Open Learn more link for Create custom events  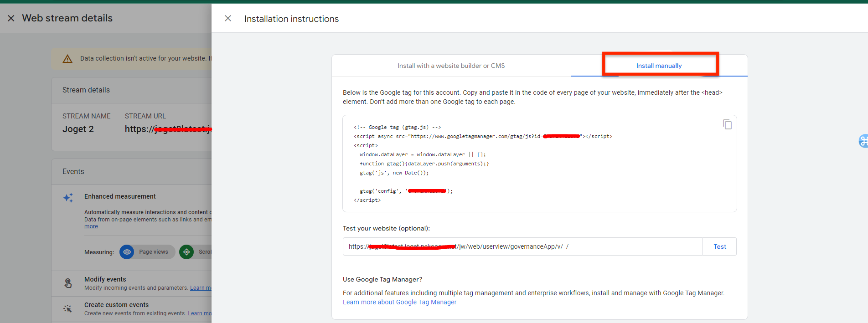[199, 313]
